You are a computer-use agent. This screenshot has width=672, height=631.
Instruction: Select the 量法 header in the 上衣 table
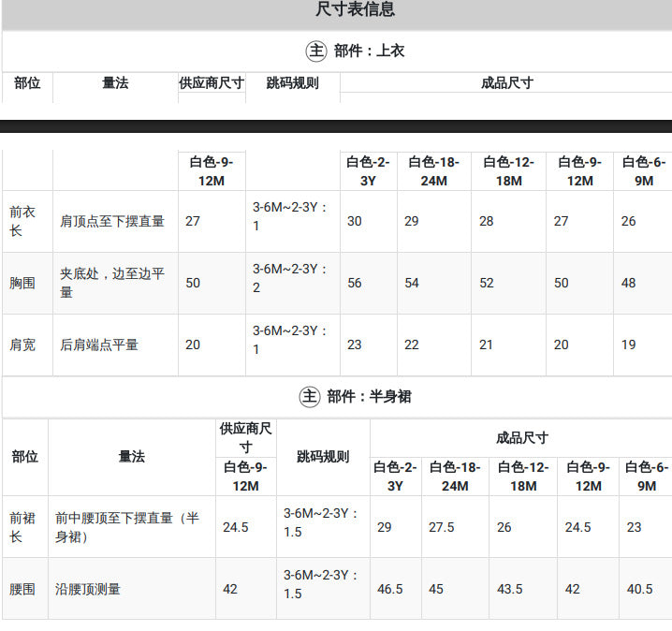115,82
